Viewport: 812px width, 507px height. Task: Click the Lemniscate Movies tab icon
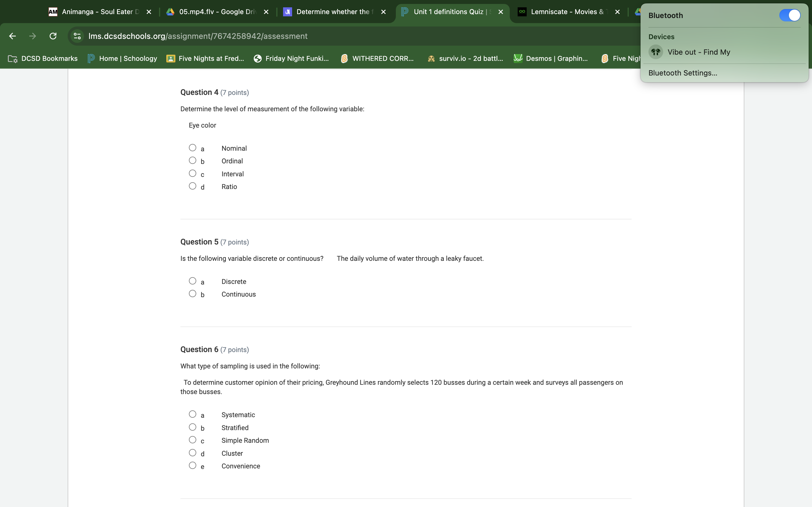click(522, 12)
